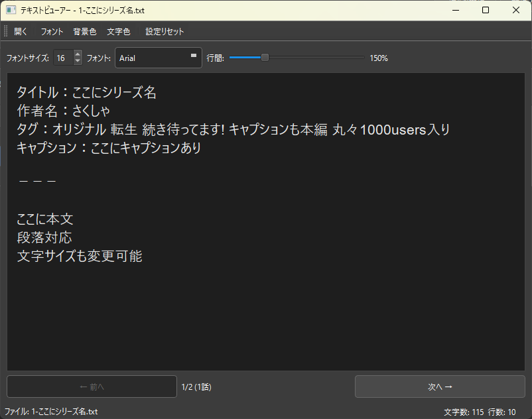The image size is (532, 419).
Task: Click inside the font size input field
Action: [x=62, y=58]
